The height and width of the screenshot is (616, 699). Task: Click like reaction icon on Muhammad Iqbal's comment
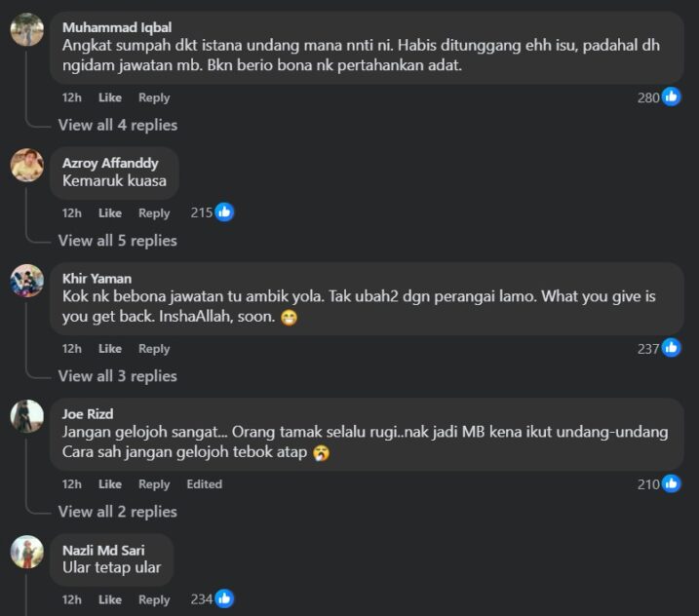point(672,96)
